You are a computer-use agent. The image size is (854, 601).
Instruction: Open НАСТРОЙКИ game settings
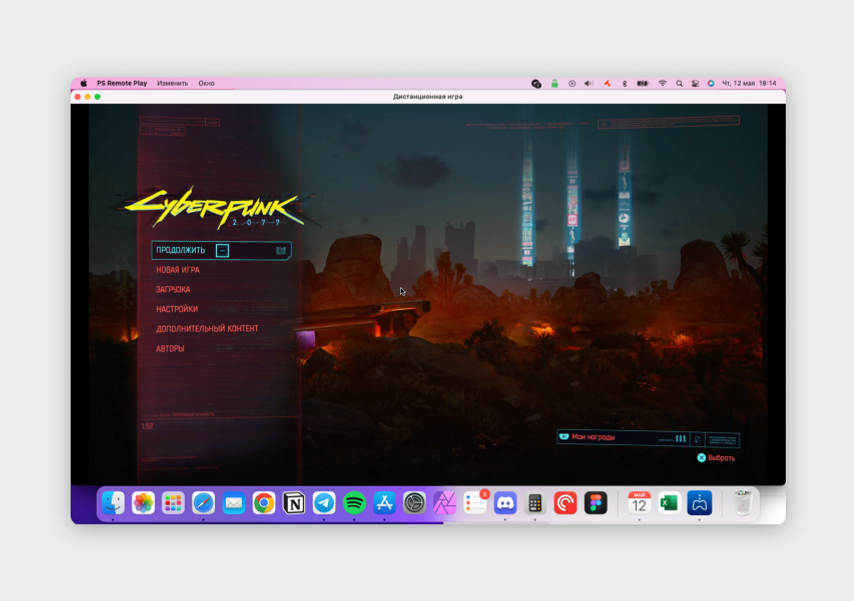176,309
